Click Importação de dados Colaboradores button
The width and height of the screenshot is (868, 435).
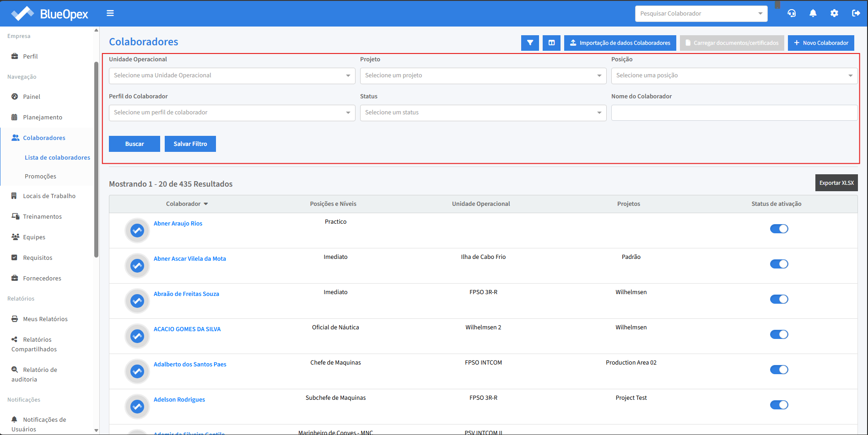pyautogui.click(x=620, y=43)
